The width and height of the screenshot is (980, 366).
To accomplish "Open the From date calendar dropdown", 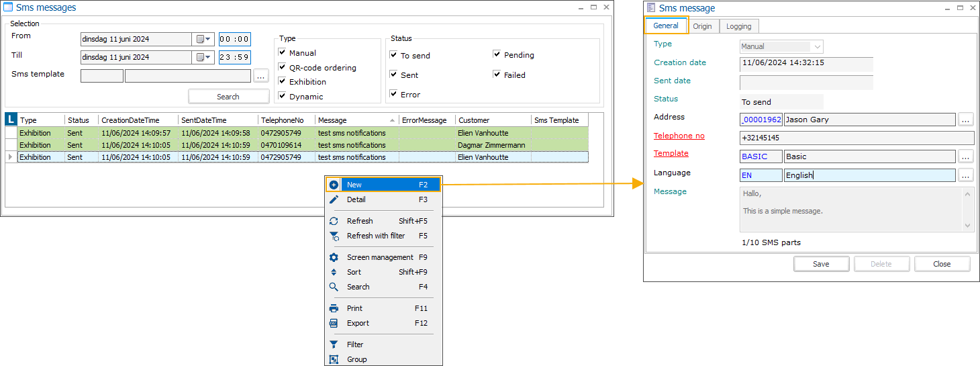I will [203, 39].
